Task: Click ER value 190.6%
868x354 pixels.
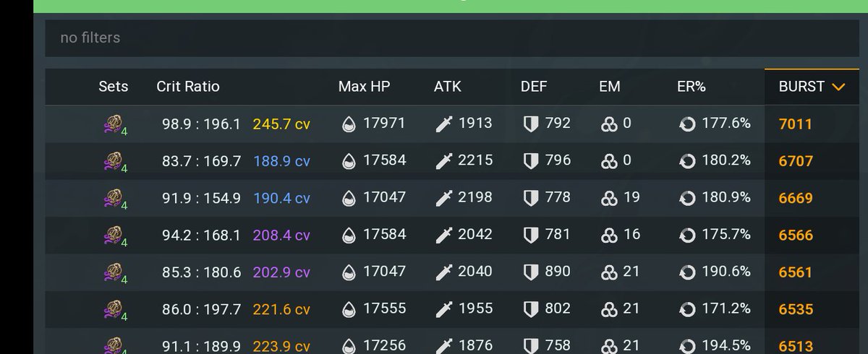Action: [726, 272]
